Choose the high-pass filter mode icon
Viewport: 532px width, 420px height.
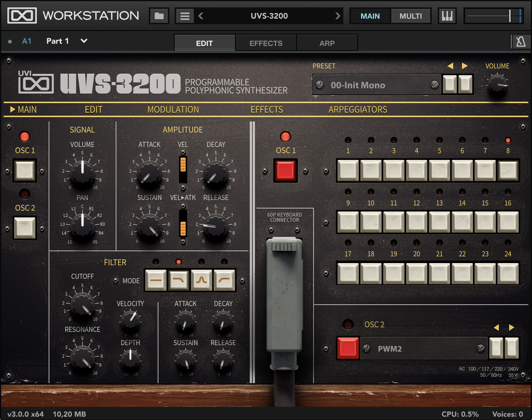[x=224, y=280]
